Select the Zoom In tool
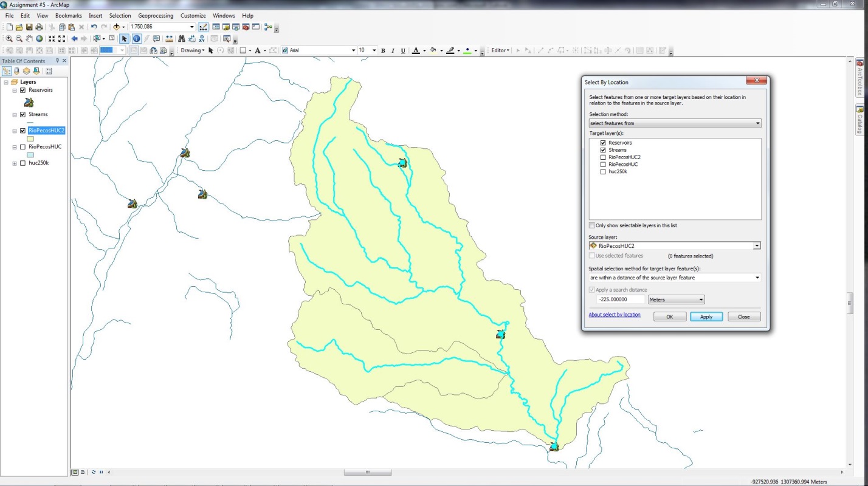 click(9, 38)
